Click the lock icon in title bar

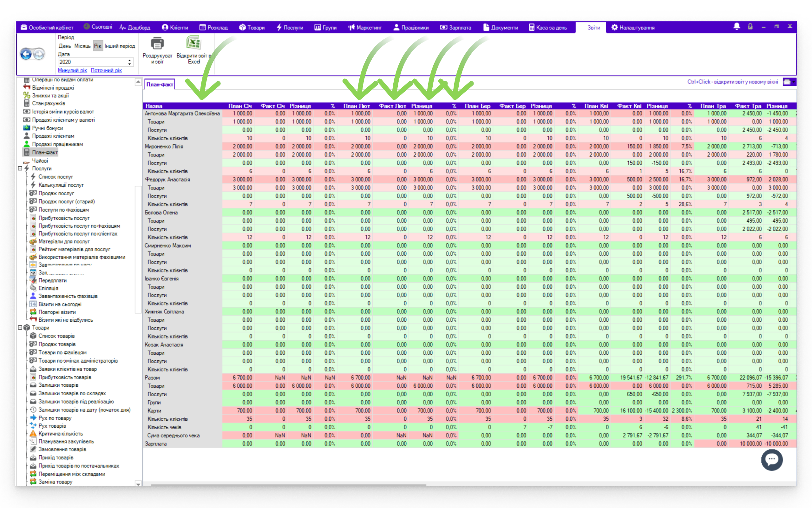click(750, 27)
